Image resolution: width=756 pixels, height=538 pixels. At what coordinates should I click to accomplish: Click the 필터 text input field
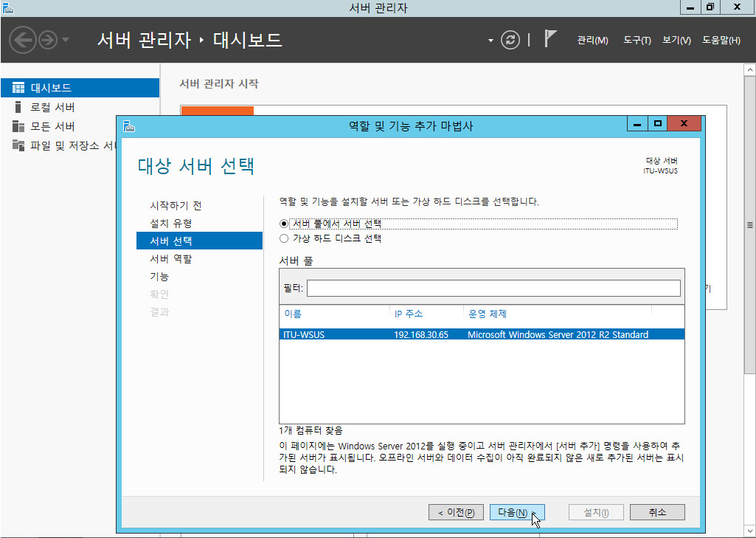[493, 288]
